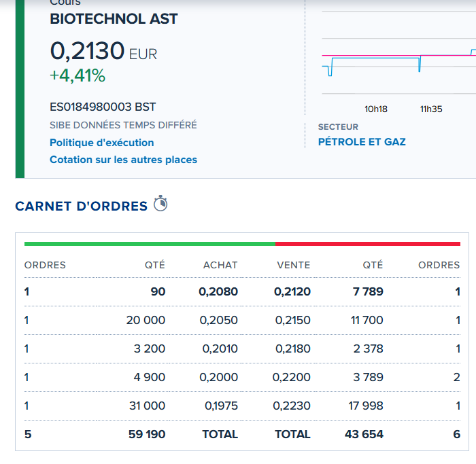
Task: Open the PÉTROLE ET GAZ sector link
Action: coord(362,141)
